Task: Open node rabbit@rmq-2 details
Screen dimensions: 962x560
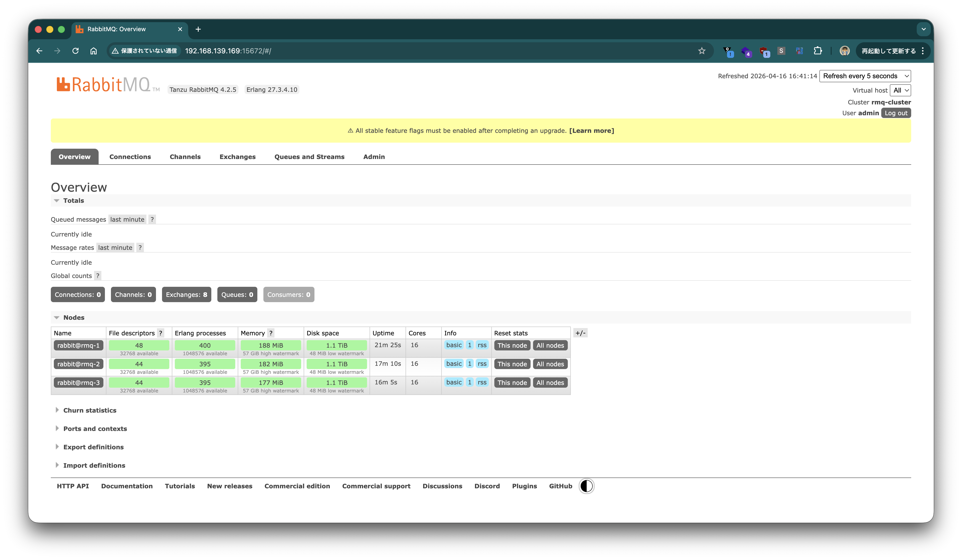Action: coord(78,364)
